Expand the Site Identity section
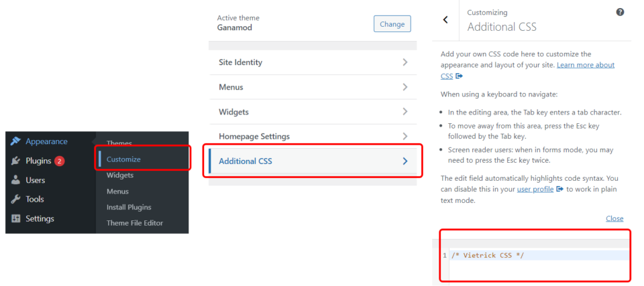The height and width of the screenshot is (286, 644). point(313,62)
